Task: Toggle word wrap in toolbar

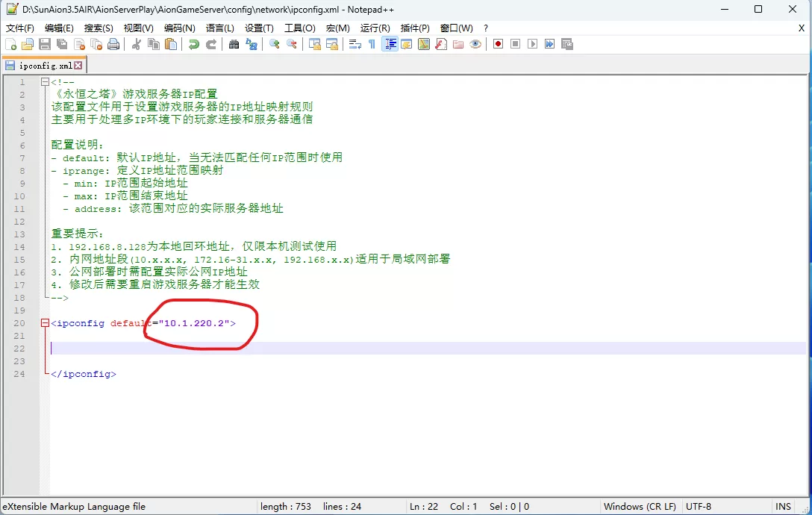Action: coord(355,45)
